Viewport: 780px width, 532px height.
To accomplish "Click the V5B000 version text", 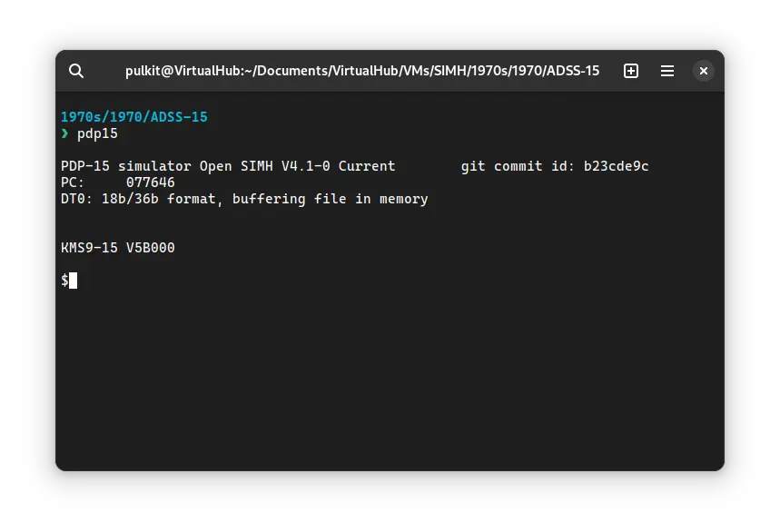I will click(x=150, y=247).
